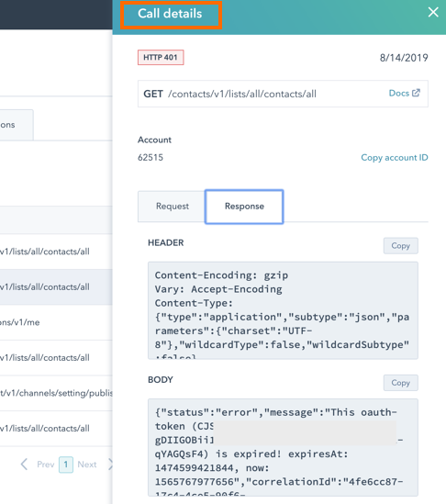Image resolution: width=446 pixels, height=504 pixels.
Task: Copy the response HEADER content
Action: pyautogui.click(x=401, y=246)
